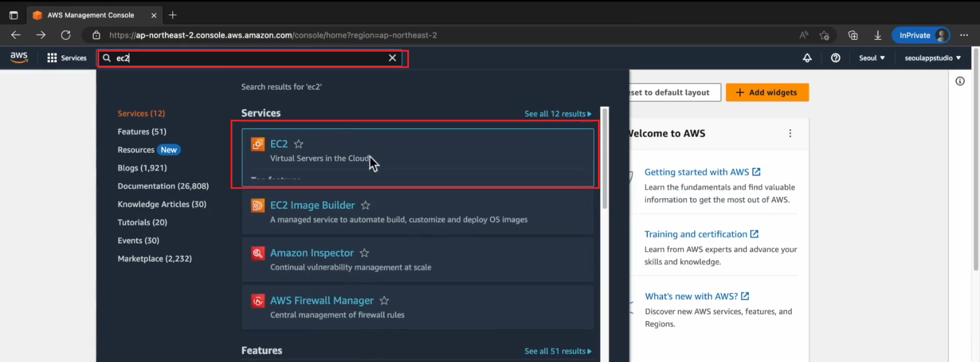The image size is (980, 362).
Task: Select Knowledge Articles (30) filter
Action: tap(162, 204)
